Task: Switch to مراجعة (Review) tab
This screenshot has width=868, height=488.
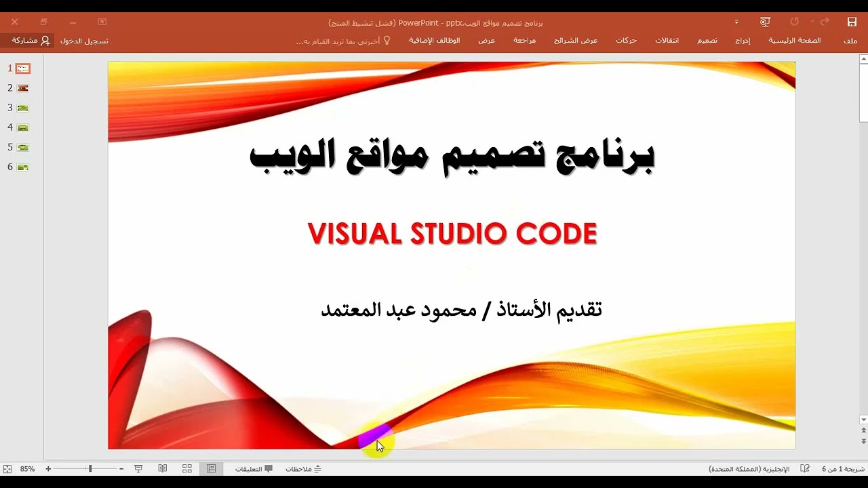Action: tap(524, 41)
